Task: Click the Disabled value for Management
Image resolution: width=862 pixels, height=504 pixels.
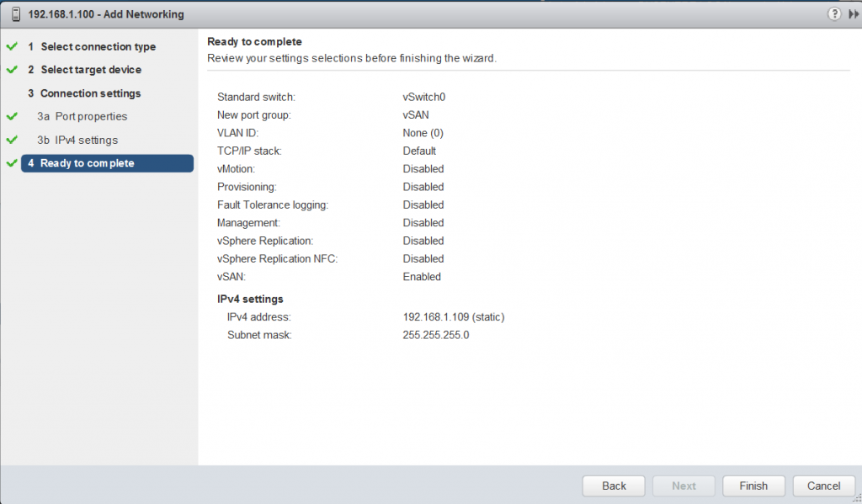Action: pyautogui.click(x=423, y=223)
